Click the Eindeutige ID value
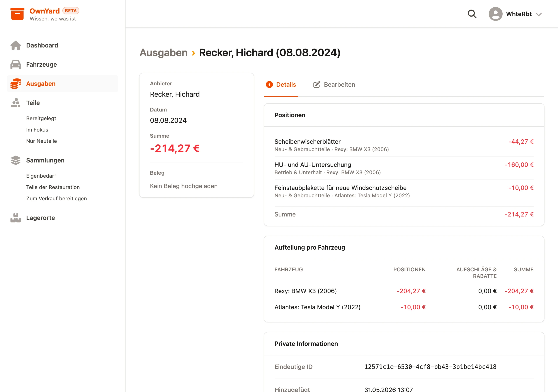This screenshot has height=392, width=558. [x=430, y=367]
